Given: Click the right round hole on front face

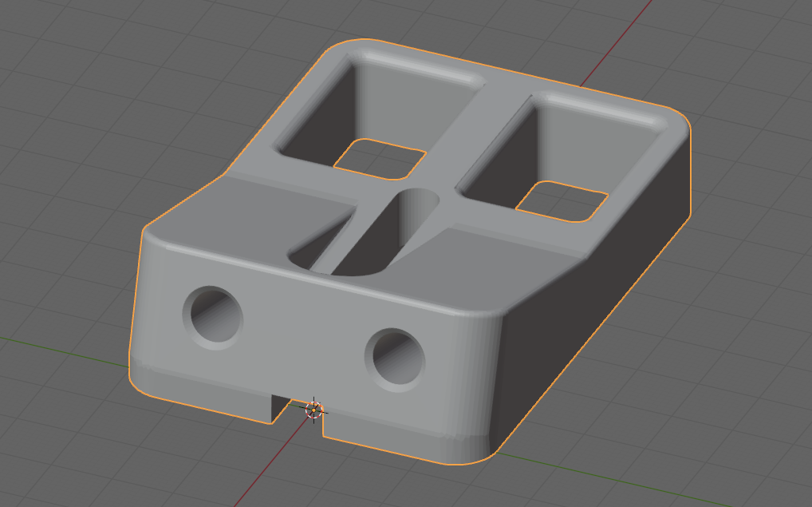Looking at the screenshot, I should tap(395, 360).
